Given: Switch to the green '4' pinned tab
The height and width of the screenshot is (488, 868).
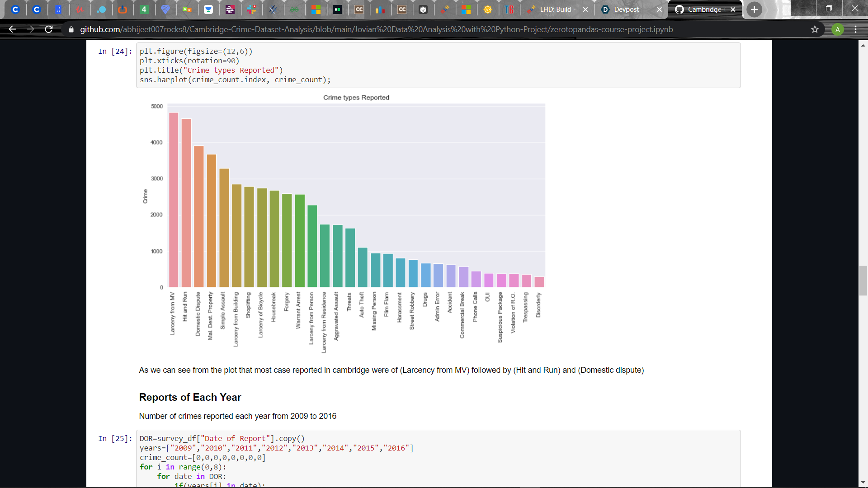Looking at the screenshot, I should point(144,9).
